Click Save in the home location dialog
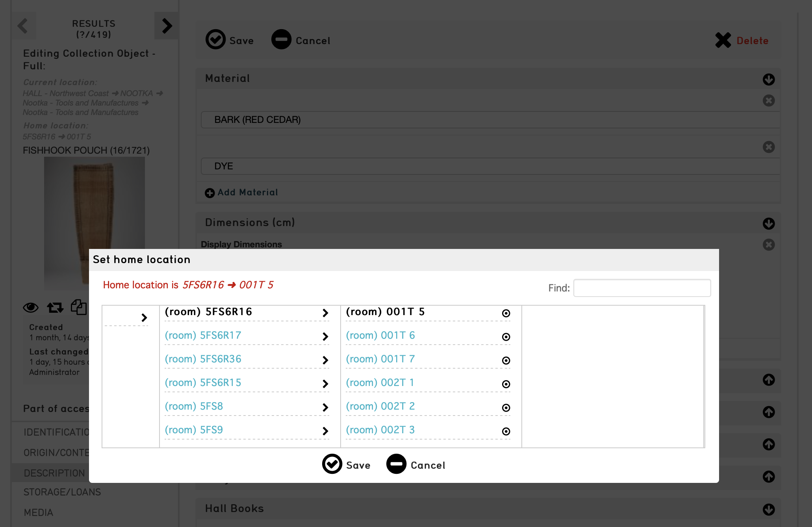Image resolution: width=812 pixels, height=527 pixels. pyautogui.click(x=346, y=465)
